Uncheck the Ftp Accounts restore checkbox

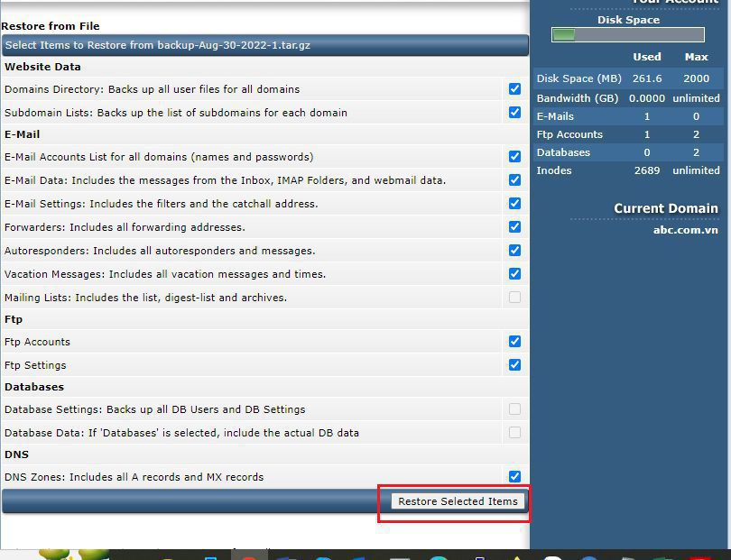point(514,342)
